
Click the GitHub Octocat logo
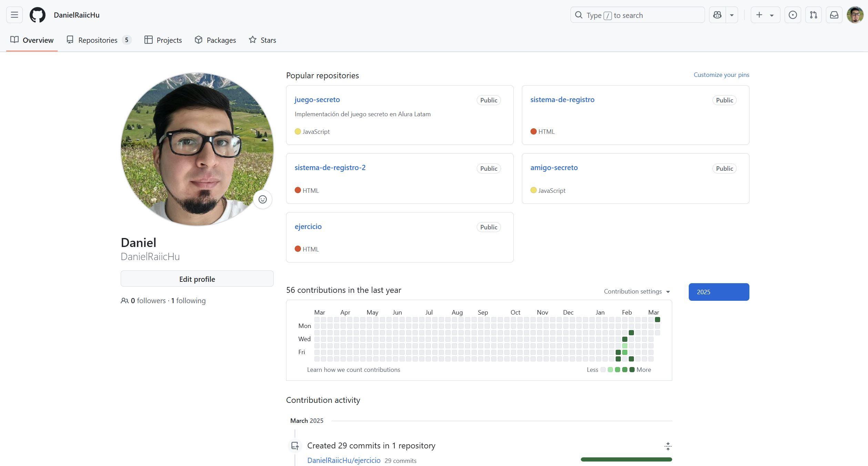coord(37,15)
